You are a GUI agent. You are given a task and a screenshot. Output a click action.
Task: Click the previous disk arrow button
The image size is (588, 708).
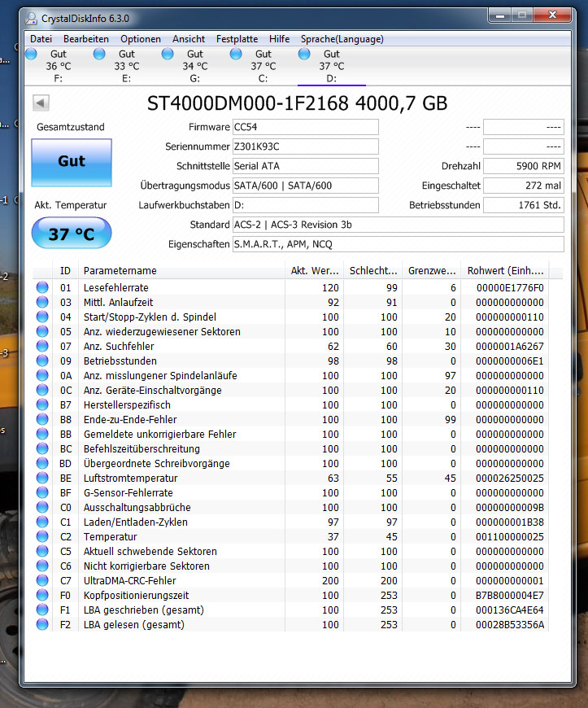(x=41, y=103)
